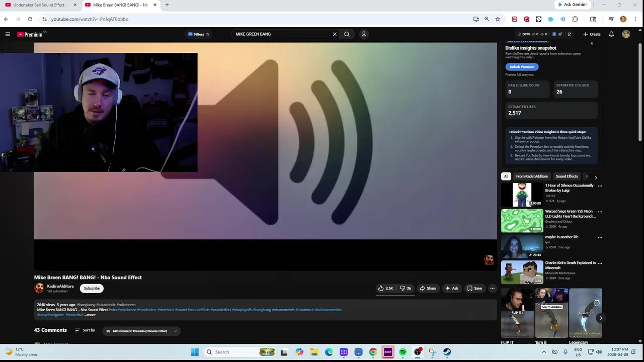Open Steam from the taskbar
The width and height of the screenshot is (644, 362).
pos(447,352)
